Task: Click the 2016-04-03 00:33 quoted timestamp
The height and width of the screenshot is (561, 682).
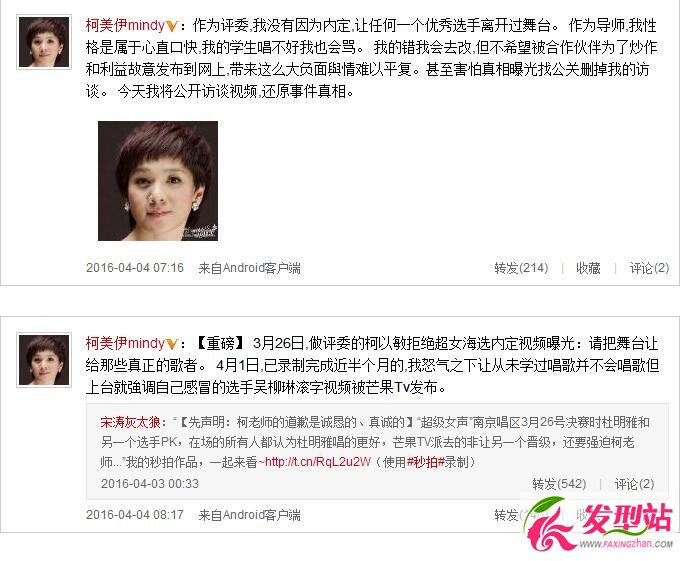Action: pos(150,484)
